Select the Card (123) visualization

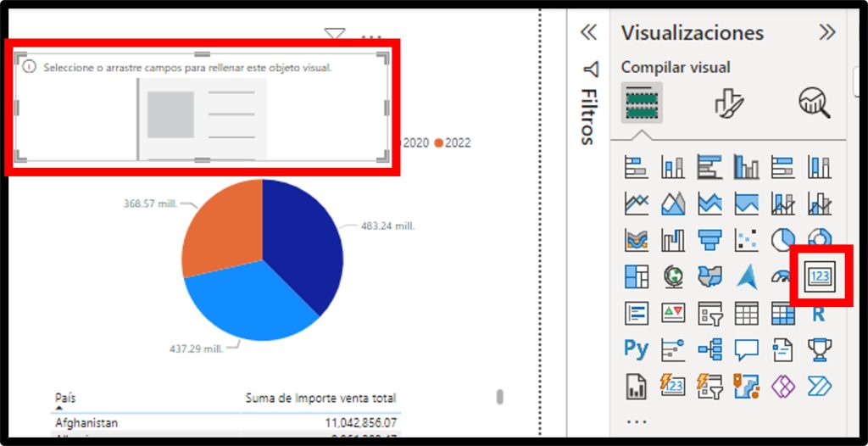pyautogui.click(x=820, y=276)
